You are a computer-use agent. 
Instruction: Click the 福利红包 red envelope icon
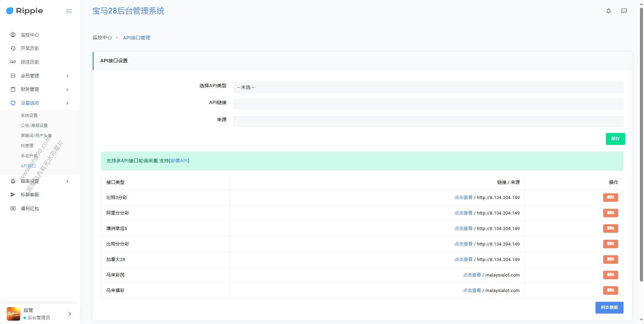click(13, 208)
